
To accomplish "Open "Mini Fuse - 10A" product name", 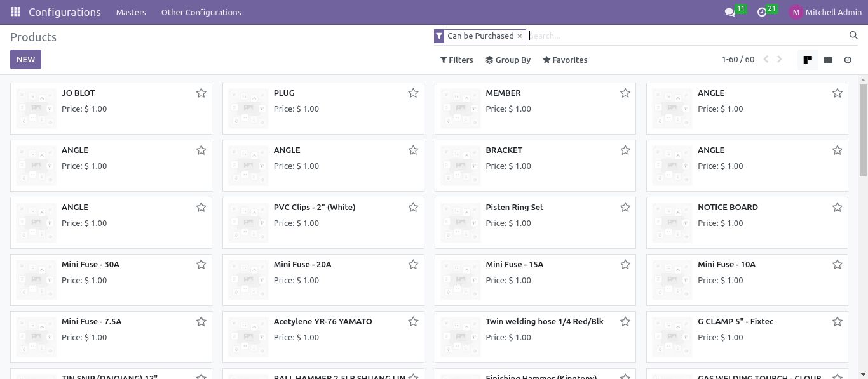I will point(726,265).
